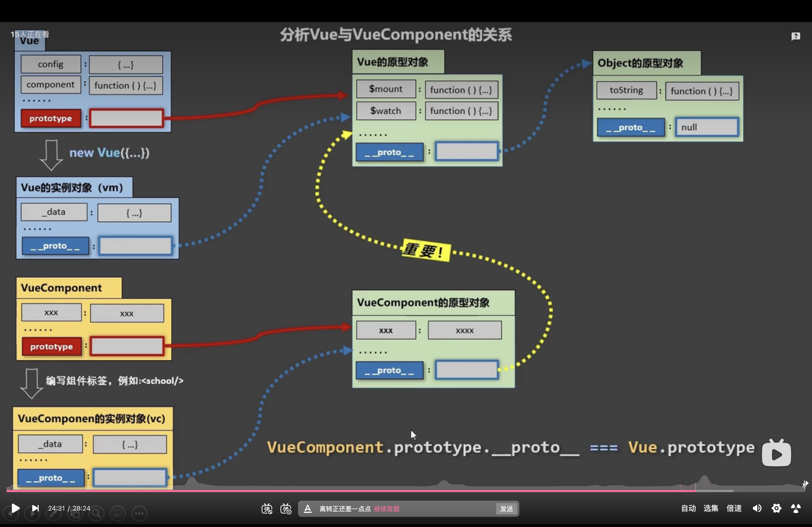Viewport: 812px width, 527px height.
Task: Open the 选集 episode list
Action: [711, 508]
